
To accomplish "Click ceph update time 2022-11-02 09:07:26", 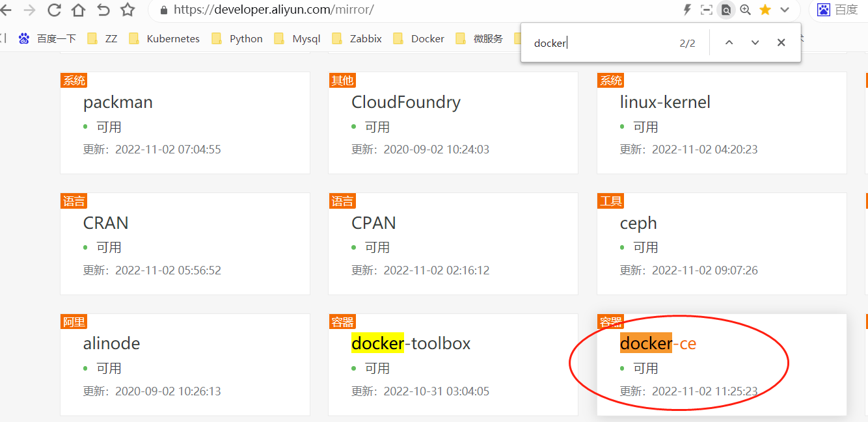I will 705,270.
